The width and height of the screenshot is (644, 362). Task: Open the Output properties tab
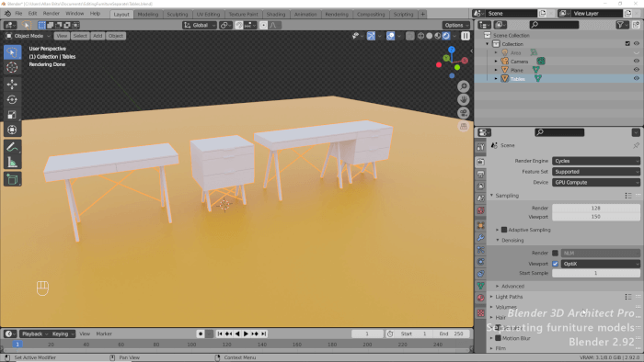coord(480,174)
